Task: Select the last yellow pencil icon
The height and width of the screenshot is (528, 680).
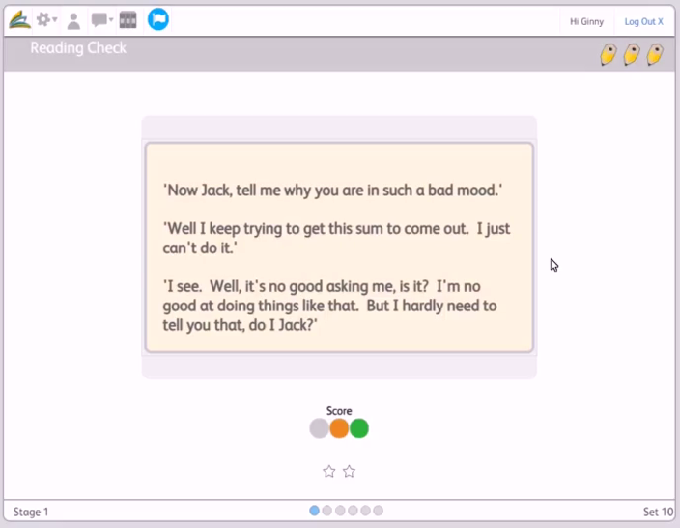Action: (655, 55)
